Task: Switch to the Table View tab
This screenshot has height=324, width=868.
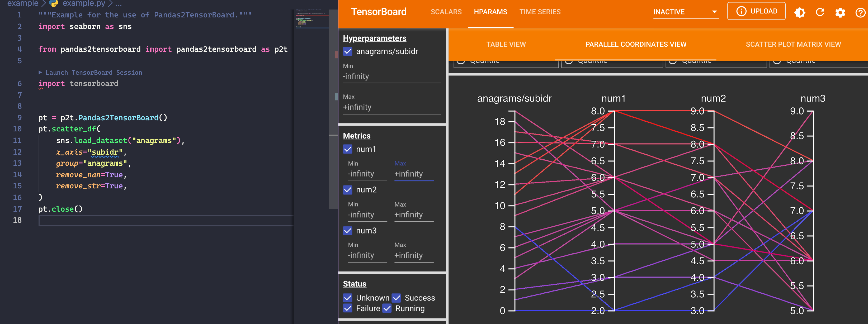Action: click(x=506, y=44)
